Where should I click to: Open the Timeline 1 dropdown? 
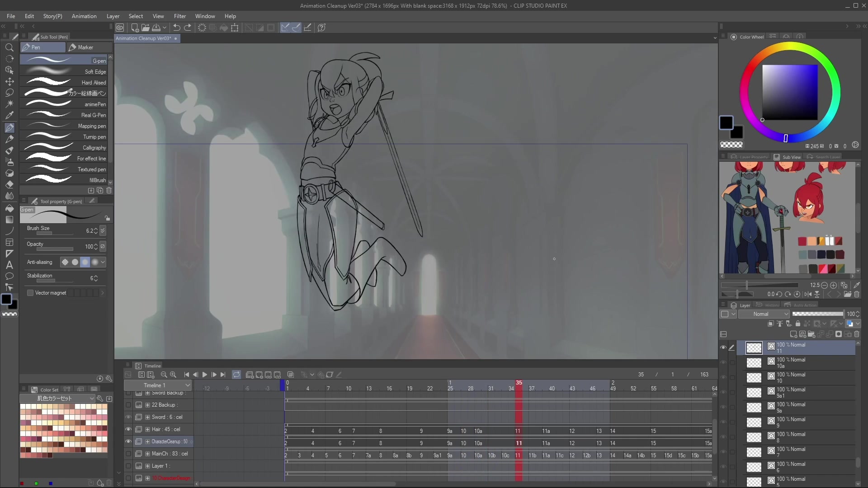[187, 385]
